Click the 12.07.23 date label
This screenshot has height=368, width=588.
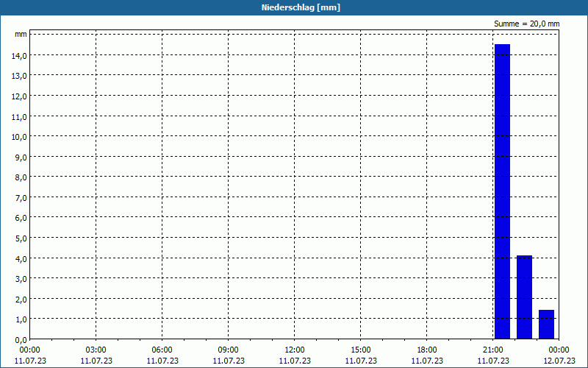click(x=559, y=361)
